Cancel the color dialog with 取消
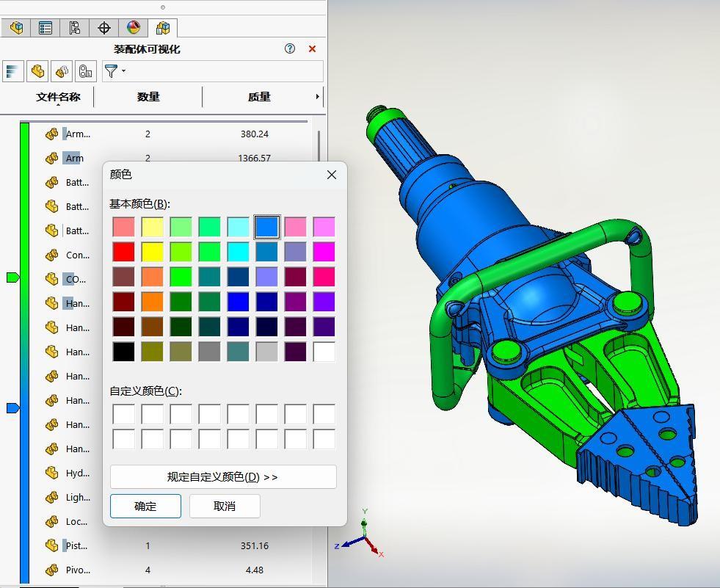The width and height of the screenshot is (720, 588). (225, 507)
